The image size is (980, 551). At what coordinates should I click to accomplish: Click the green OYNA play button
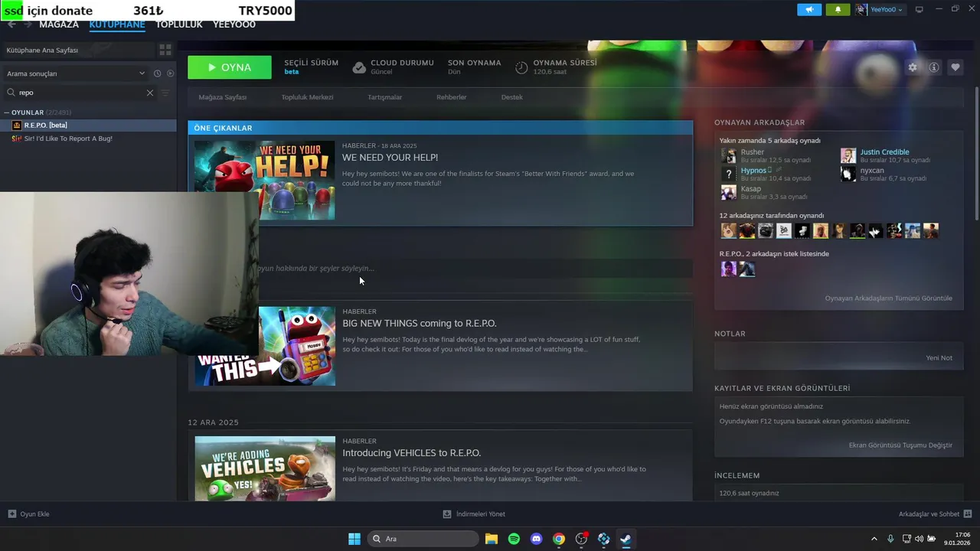pos(230,67)
